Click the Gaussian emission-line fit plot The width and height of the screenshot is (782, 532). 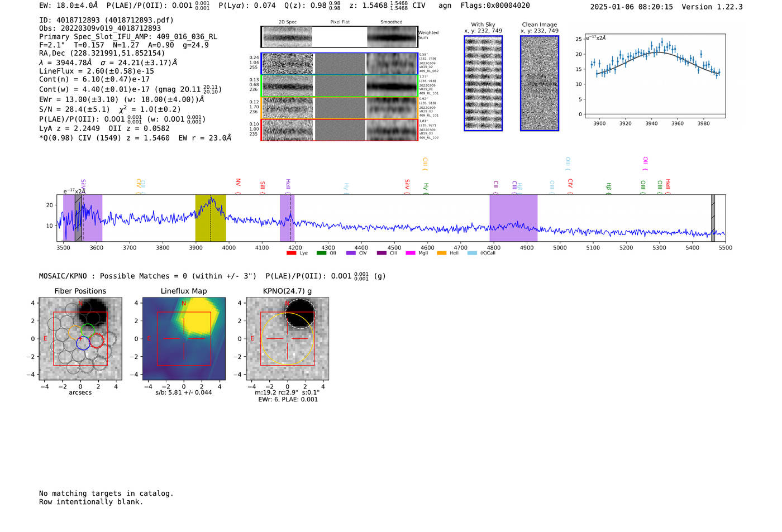point(655,76)
